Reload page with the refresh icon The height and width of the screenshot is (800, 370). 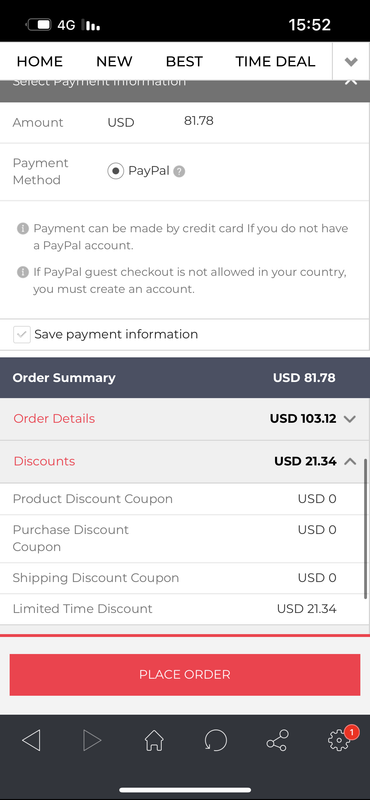click(x=216, y=740)
